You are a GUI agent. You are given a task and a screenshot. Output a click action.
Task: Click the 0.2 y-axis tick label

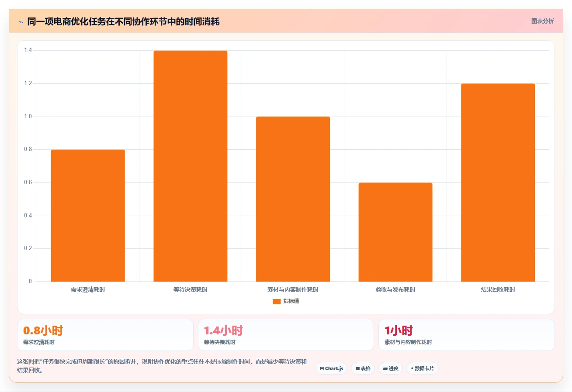[28, 248]
